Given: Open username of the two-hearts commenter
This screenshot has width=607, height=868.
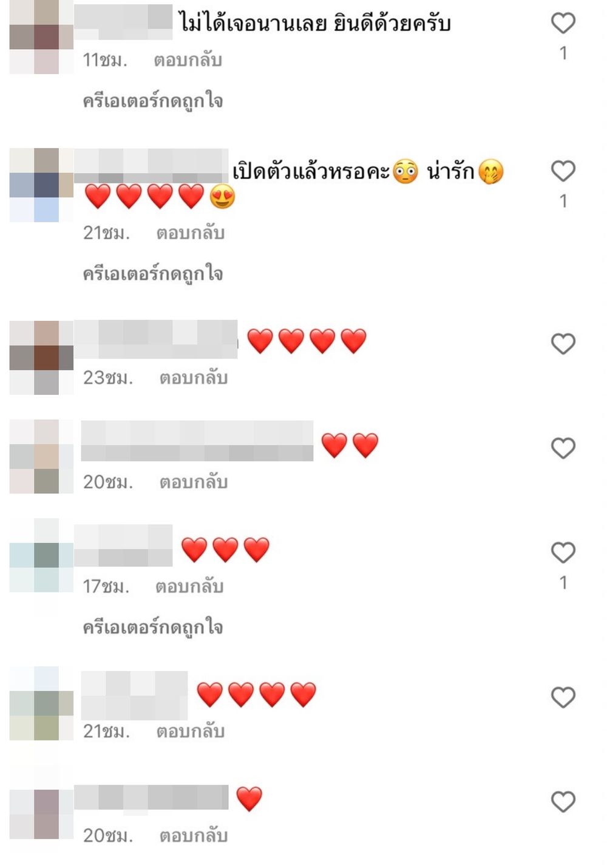Looking at the screenshot, I should pos(197,441).
